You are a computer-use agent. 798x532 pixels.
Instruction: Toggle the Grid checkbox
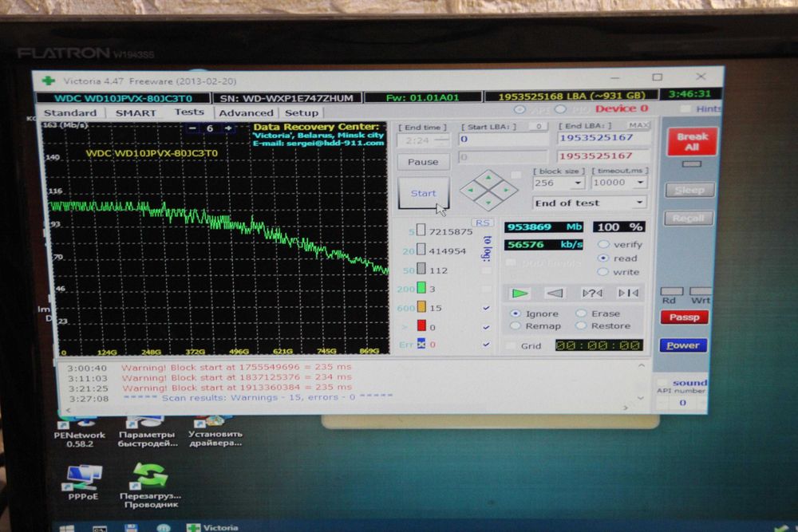[x=511, y=346]
